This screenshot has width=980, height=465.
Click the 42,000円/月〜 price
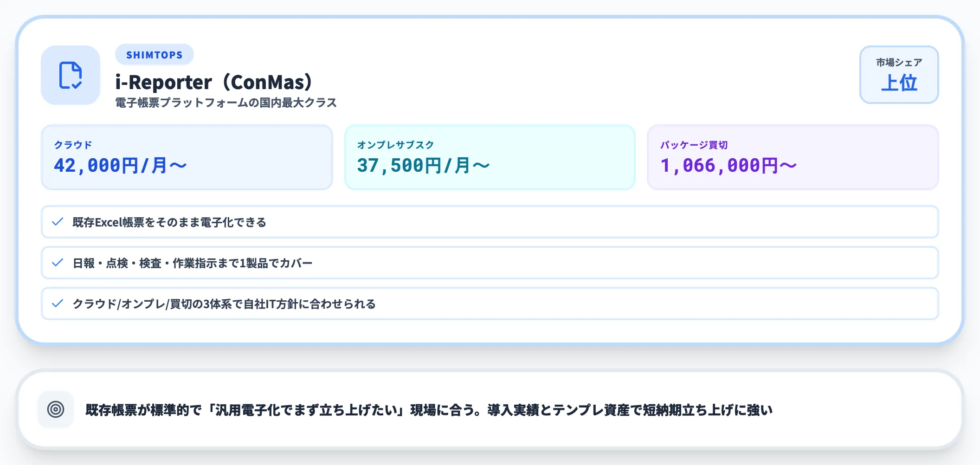click(x=120, y=166)
